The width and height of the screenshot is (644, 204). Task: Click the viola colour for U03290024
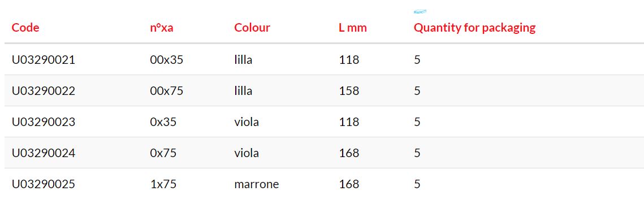click(247, 153)
